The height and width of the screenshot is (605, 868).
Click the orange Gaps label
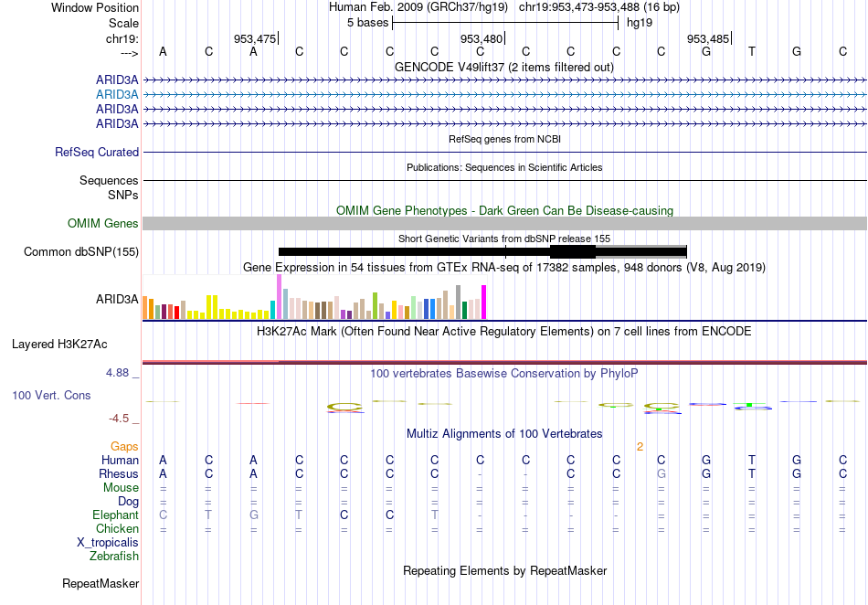pos(124,446)
